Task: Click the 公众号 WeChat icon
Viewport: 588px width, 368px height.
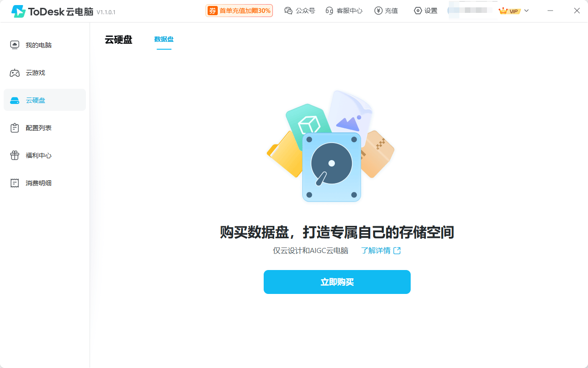Action: tap(288, 11)
